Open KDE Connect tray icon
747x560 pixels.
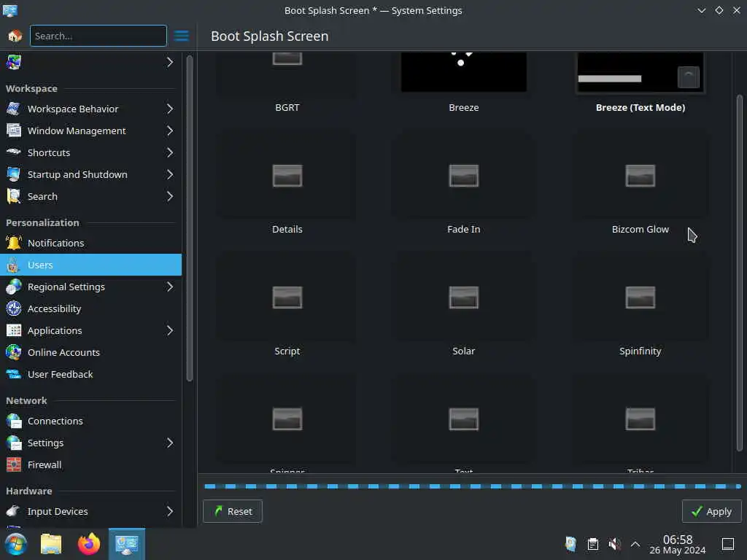570,544
